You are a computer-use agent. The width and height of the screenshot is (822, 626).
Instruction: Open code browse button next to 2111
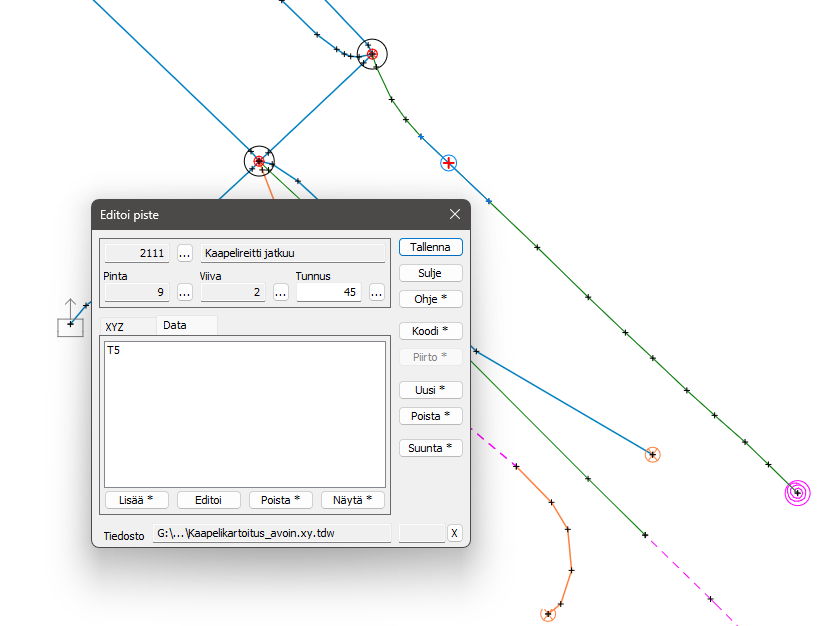pyautogui.click(x=185, y=254)
